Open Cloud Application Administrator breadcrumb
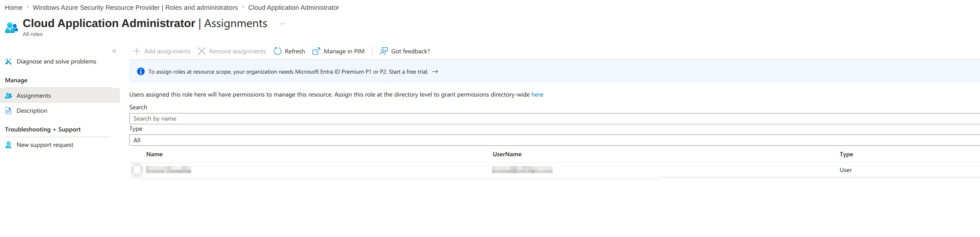Viewport: 980px width, 237px height. coord(293,8)
